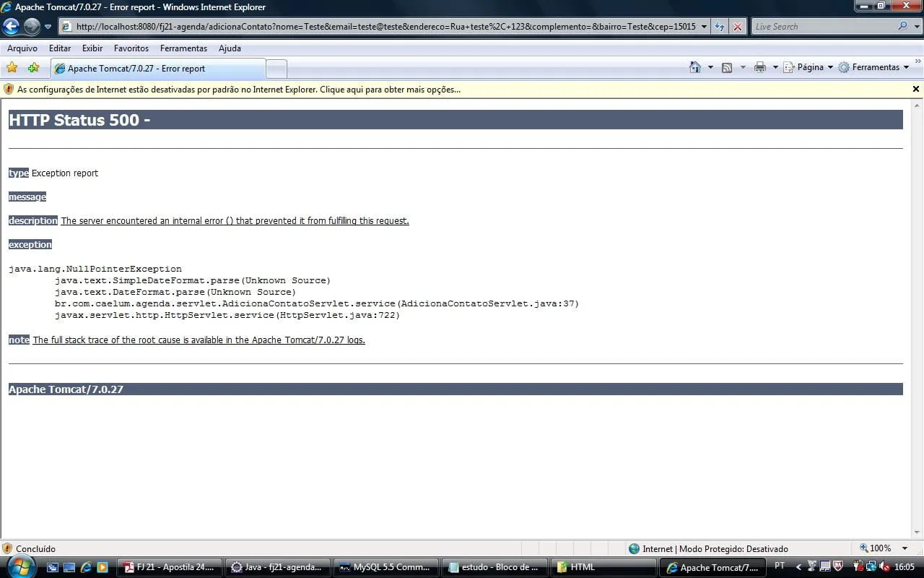This screenshot has height=578, width=924.
Task: Switch to FJ 21 - Apostila PDF window
Action: 170,567
